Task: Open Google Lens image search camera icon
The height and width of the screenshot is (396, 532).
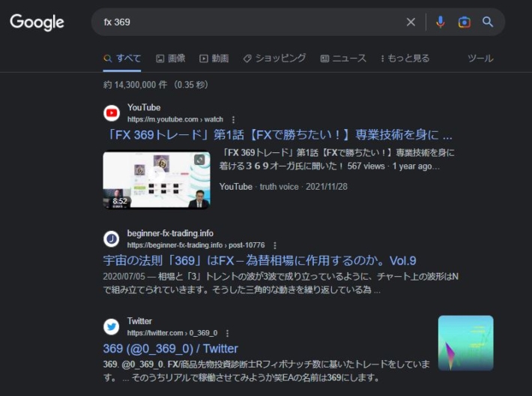Action: (x=464, y=22)
